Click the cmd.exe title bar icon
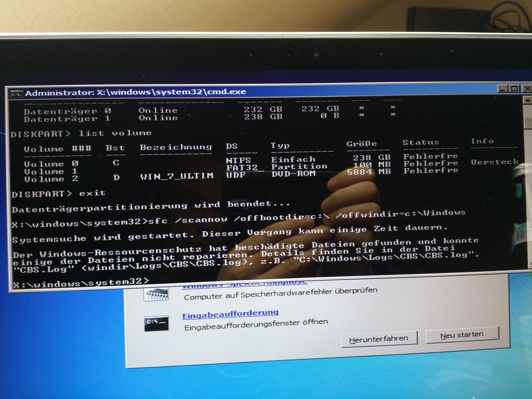Viewport: 532px width, 399px height. point(16,94)
